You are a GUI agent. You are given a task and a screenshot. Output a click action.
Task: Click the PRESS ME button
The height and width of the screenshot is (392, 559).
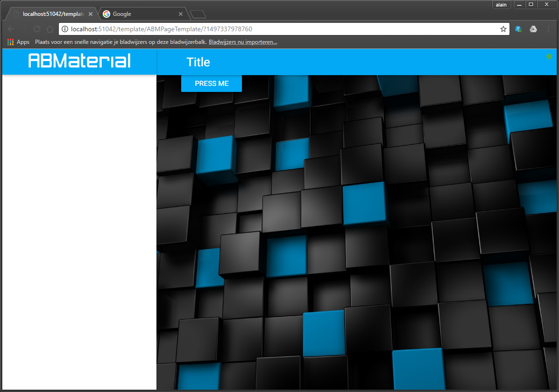click(212, 84)
